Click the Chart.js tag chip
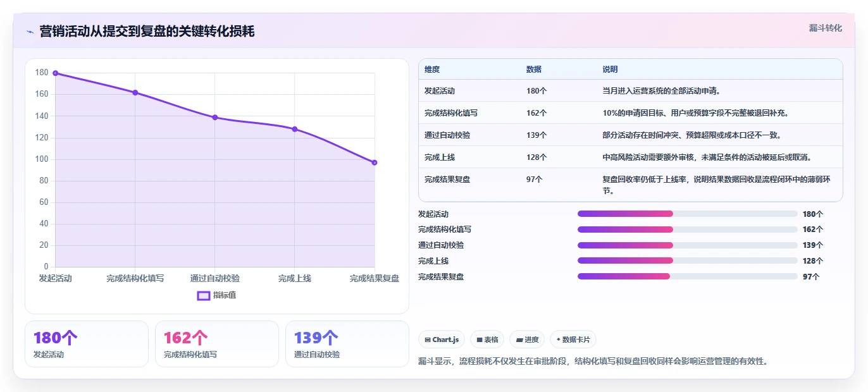Screen dimensions: 868x392 [x=442, y=340]
